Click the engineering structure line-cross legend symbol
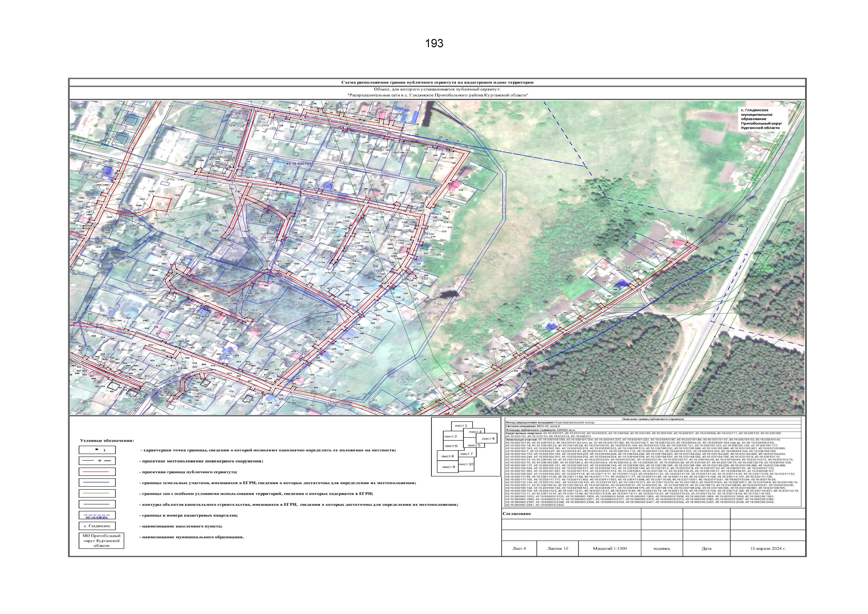Screen dimensions: 868x614 [97, 461]
